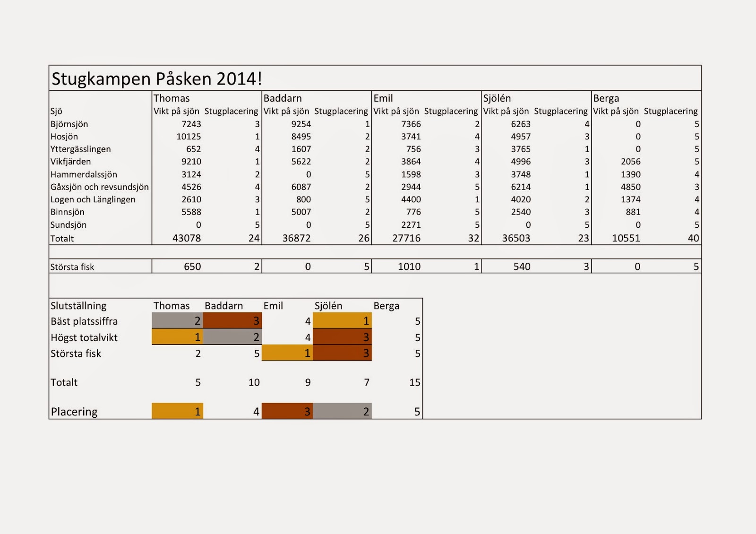Click 'Berga' header in the Slutställning table
Image resolution: width=756 pixels, height=534 pixels.
pos(387,306)
